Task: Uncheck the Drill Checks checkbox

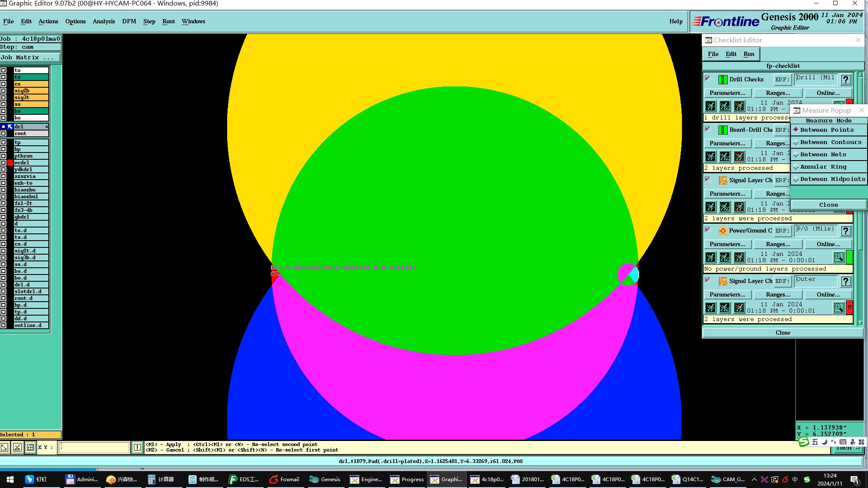Action: (707, 78)
